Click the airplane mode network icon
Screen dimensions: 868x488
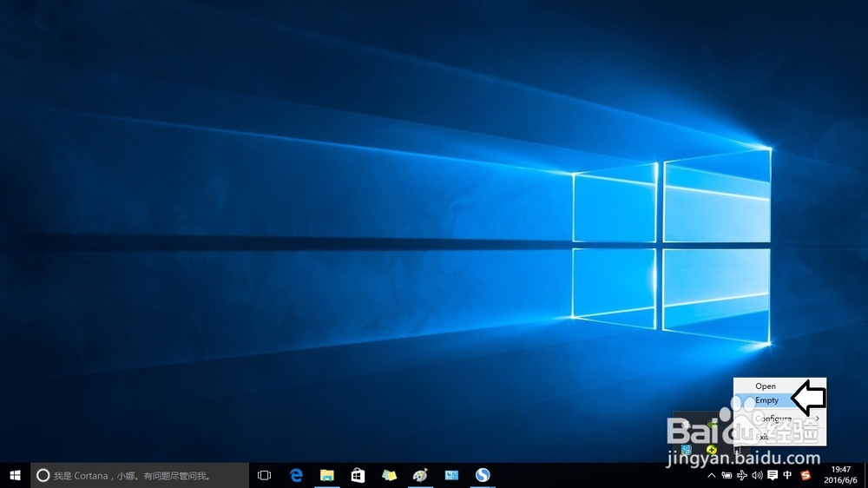click(x=742, y=475)
